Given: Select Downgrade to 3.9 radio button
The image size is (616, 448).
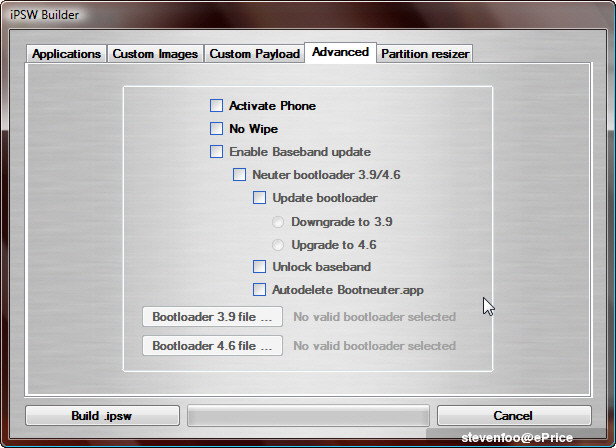Looking at the screenshot, I should coord(278,222).
